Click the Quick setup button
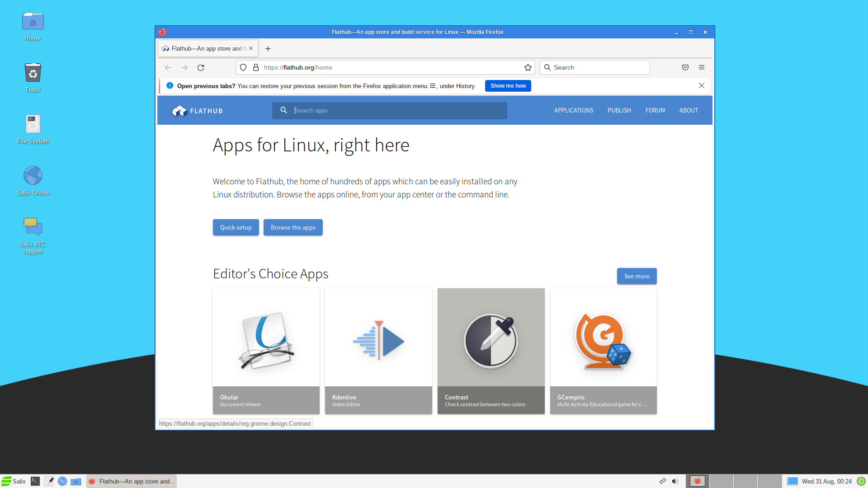The width and height of the screenshot is (868, 488). (236, 227)
